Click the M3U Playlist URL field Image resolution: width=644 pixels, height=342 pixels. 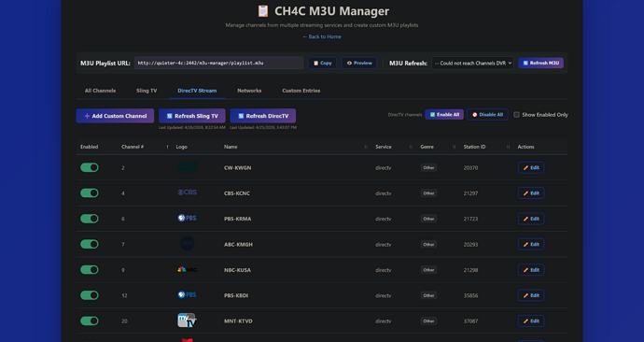coord(219,63)
